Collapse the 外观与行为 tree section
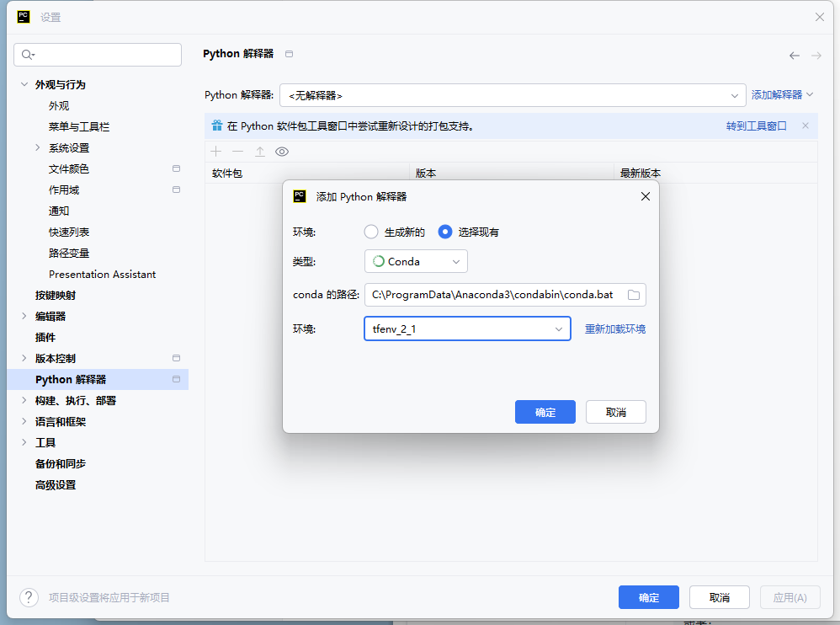Viewport: 840px width, 625px height. [x=24, y=84]
